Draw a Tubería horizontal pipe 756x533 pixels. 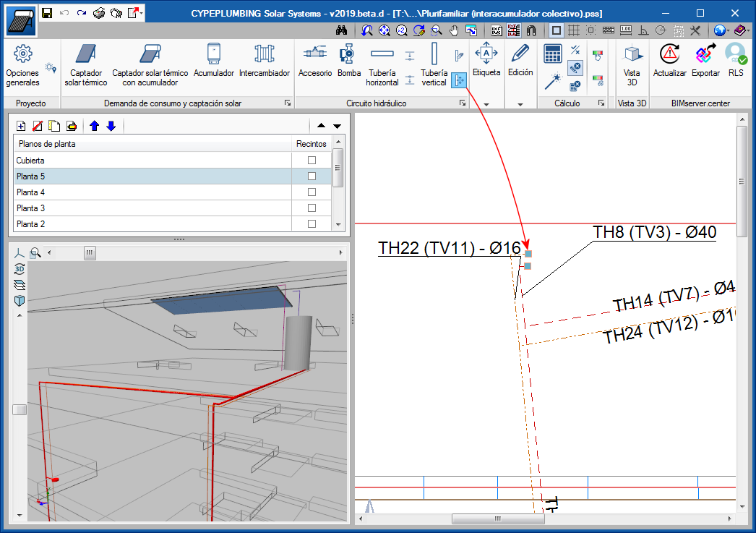[382, 66]
